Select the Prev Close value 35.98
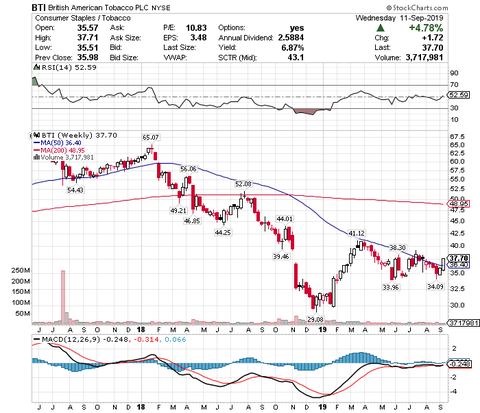 click(88, 58)
